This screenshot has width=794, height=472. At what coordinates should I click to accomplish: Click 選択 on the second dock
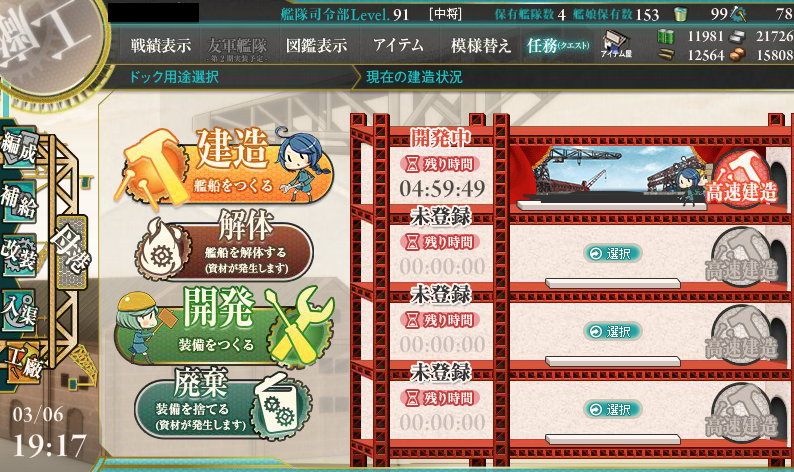[613, 253]
